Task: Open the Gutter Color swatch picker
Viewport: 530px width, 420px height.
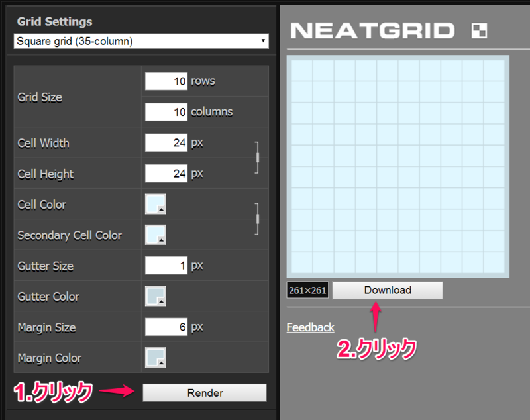Action: [156, 296]
